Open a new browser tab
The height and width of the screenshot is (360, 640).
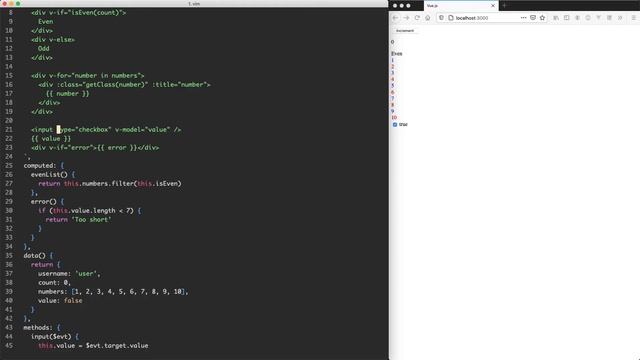(504, 5)
